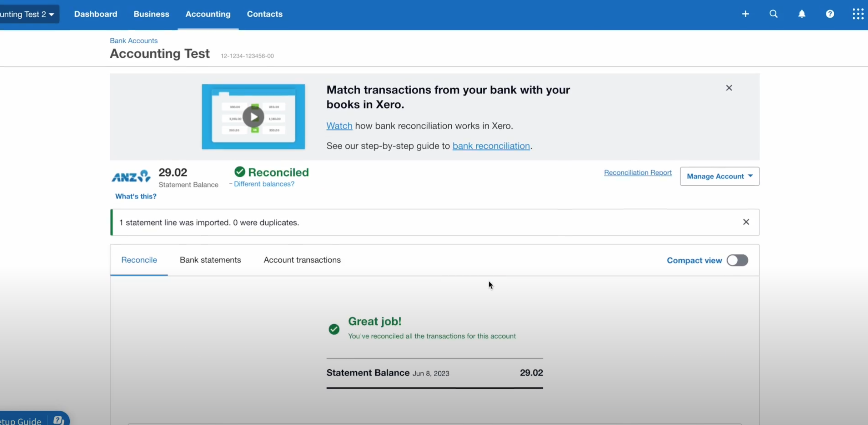Open the Reconciliation Report link

coord(637,172)
